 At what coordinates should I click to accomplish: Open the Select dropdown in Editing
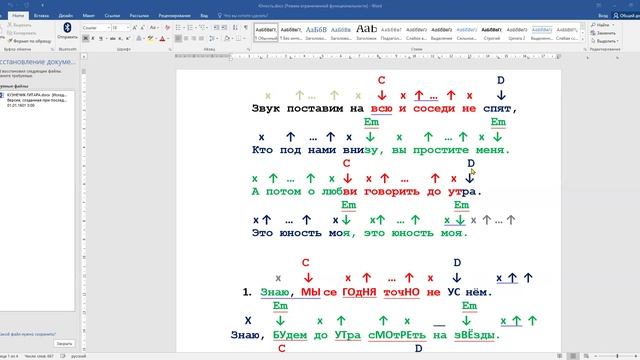(604, 41)
